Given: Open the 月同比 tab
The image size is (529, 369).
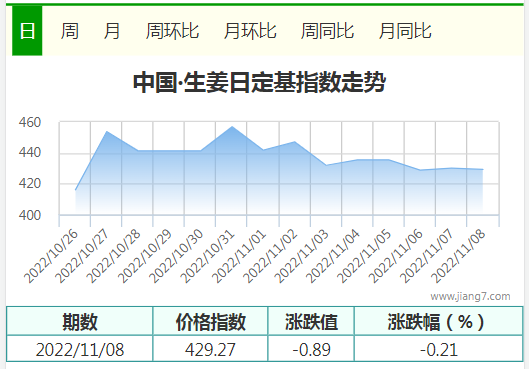Looking at the screenshot, I should pyautogui.click(x=405, y=31).
